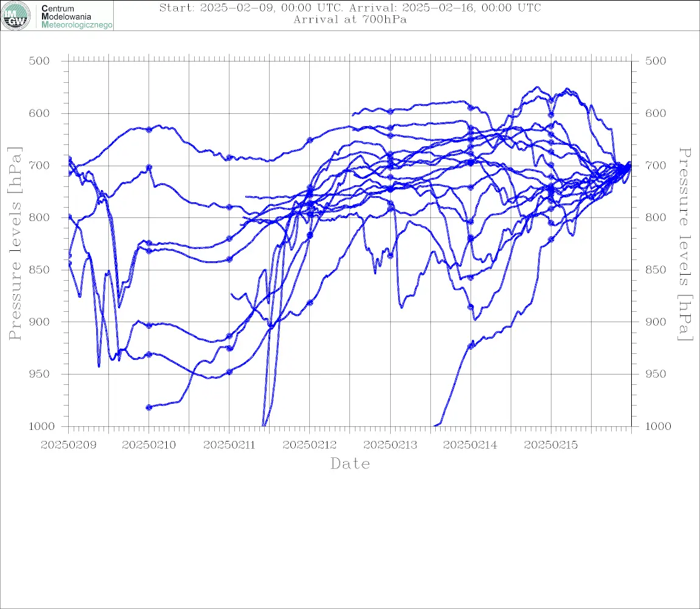
Task: Click the trajectory marker near 630 hPa on 20250210
Action: point(149,130)
